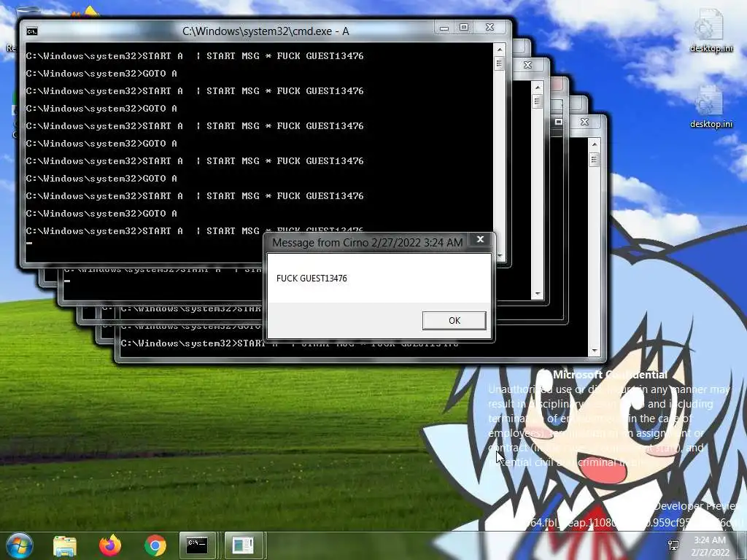Click the FUCK GUEST13476 text in dialog
747x560 pixels.
(x=311, y=279)
